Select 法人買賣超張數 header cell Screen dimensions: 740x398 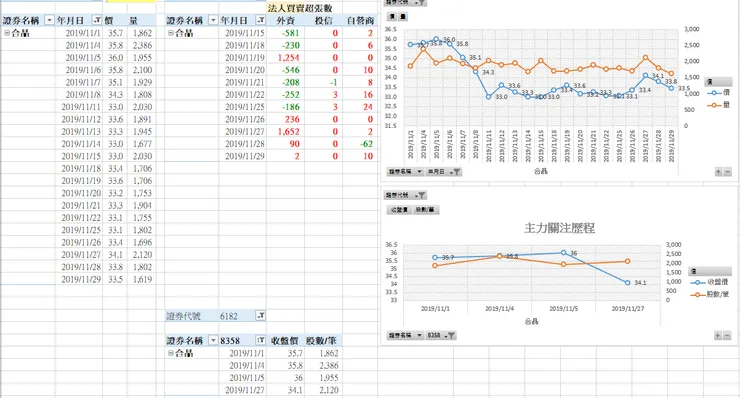300,8
